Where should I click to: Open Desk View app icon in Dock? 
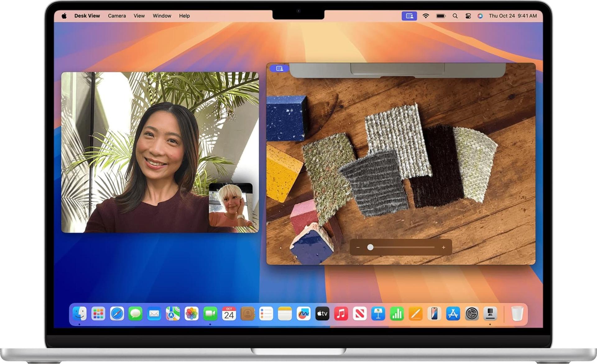click(x=490, y=314)
